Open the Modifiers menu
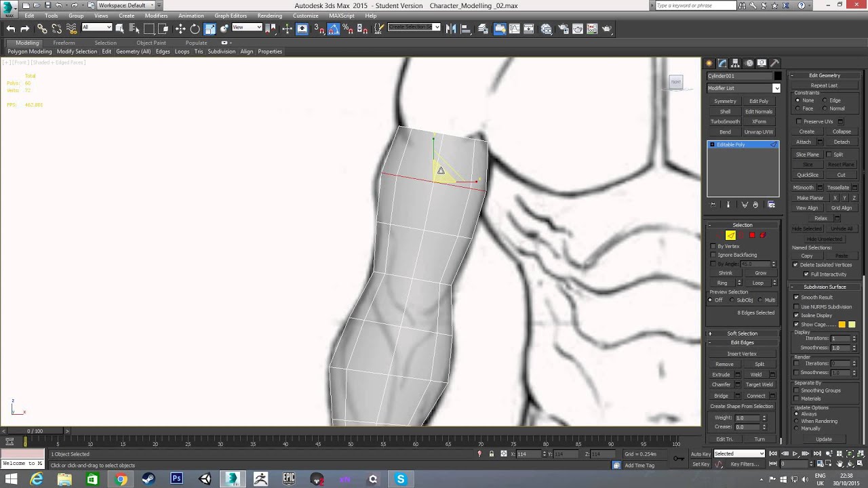 (x=156, y=16)
